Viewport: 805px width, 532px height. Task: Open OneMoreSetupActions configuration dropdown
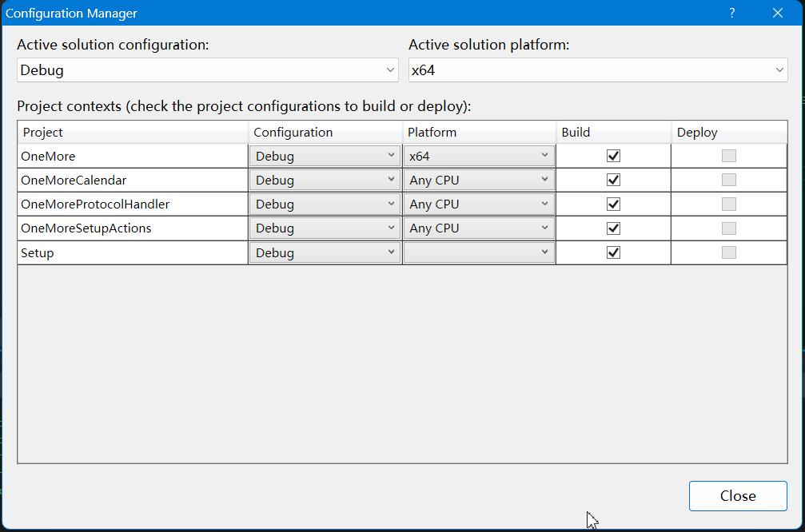point(325,228)
